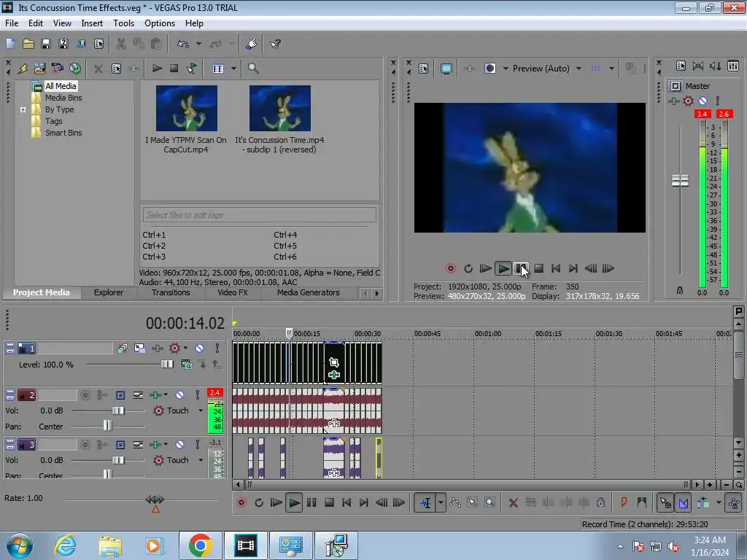Select the Smart Bins folder
This screenshot has height=560, width=747.
(x=63, y=133)
